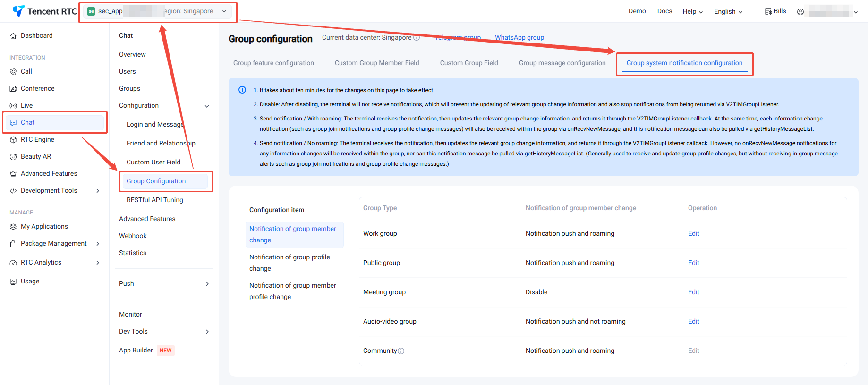Expand Development Tools in the sidebar

pos(98,191)
